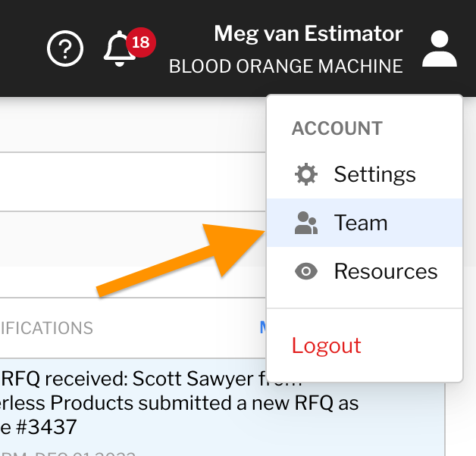
Task: Open notifications with the bell icon
Action: pos(116,49)
